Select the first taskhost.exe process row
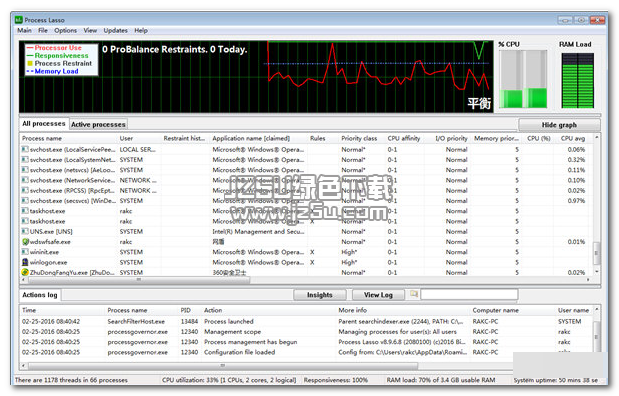Image resolution: width=619 pixels, height=396 pixels. [x=306, y=211]
